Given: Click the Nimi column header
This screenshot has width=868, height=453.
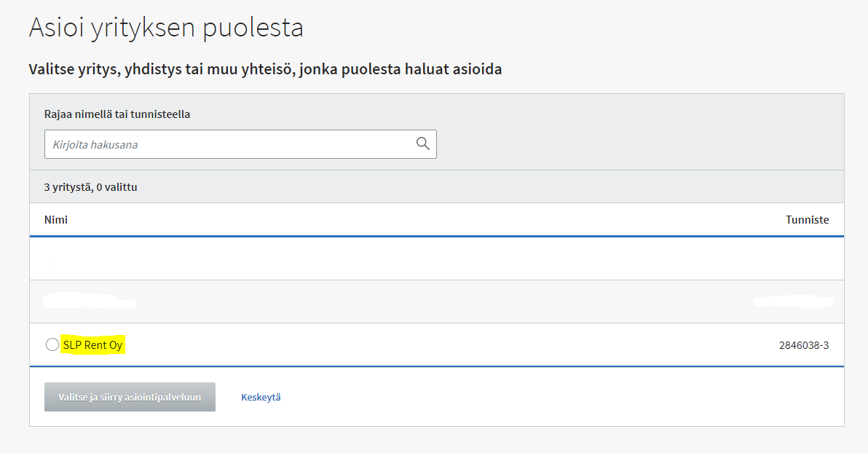Looking at the screenshot, I should (x=56, y=220).
